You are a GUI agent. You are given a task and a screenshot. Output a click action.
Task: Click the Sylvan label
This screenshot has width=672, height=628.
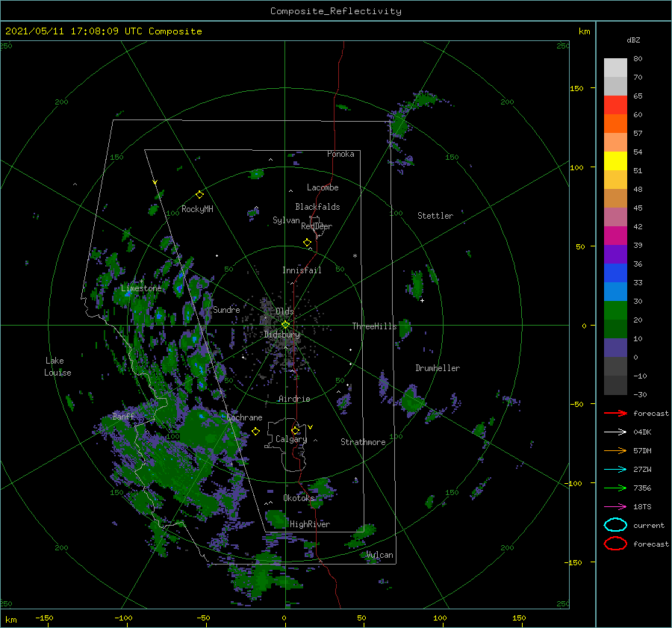click(x=286, y=220)
